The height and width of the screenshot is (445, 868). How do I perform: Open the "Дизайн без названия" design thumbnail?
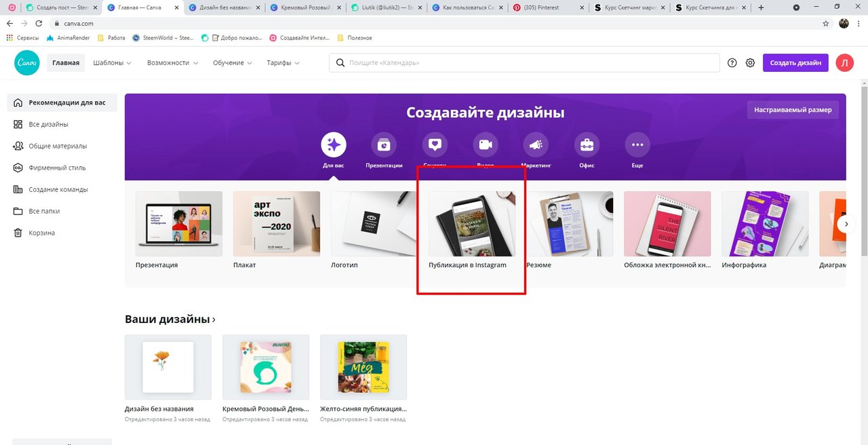tap(168, 367)
